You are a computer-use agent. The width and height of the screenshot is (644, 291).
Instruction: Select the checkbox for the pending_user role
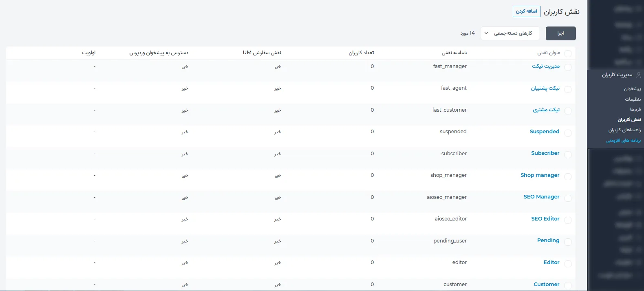click(x=568, y=242)
